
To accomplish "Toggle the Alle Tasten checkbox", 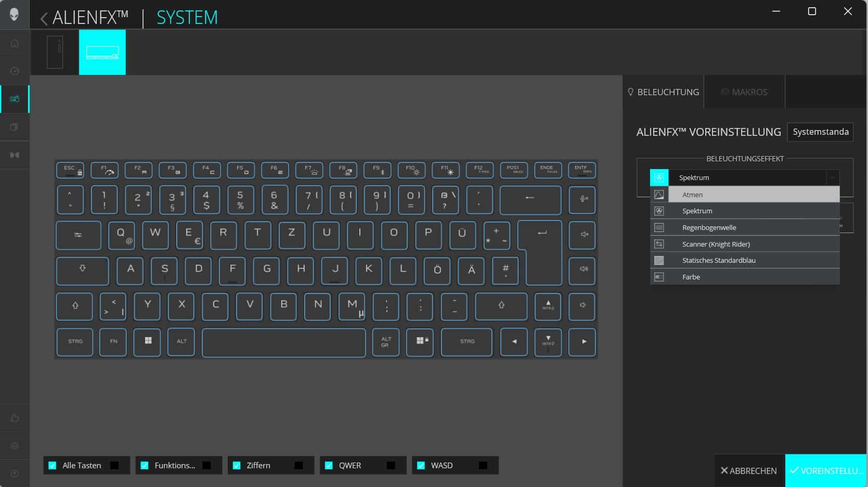I will pos(53,466).
